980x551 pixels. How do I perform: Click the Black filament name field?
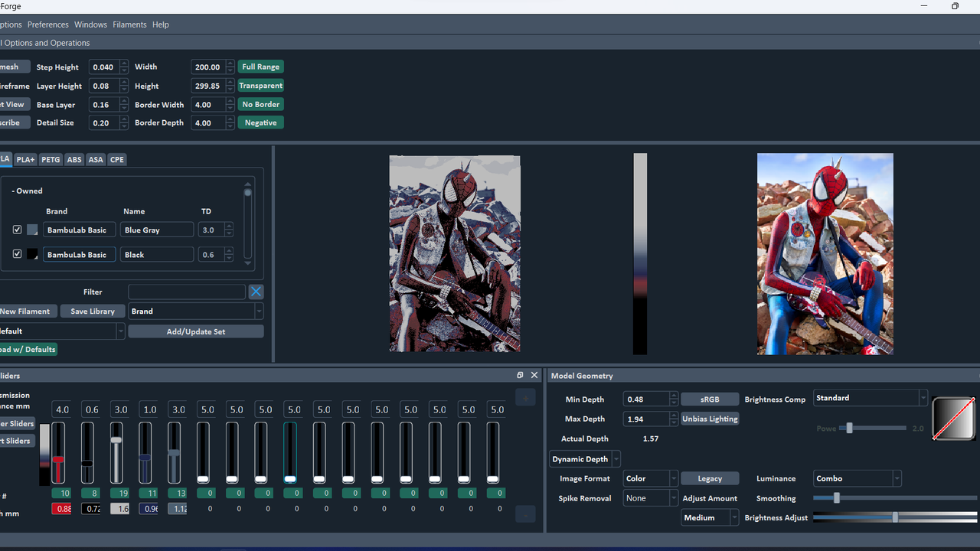156,254
